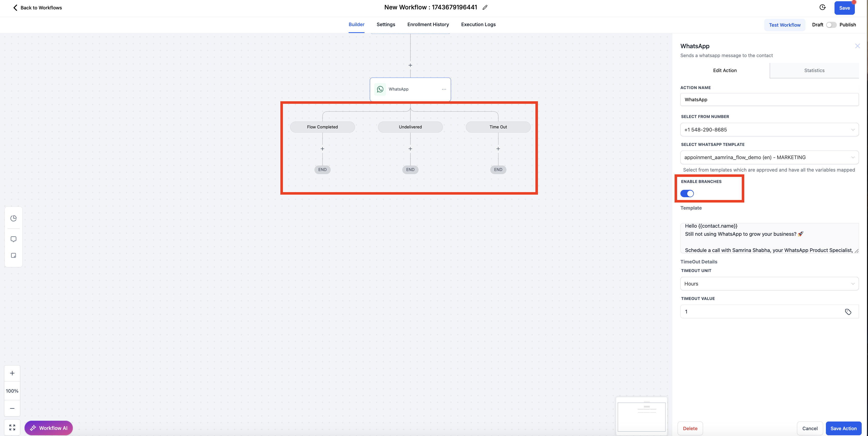Viewport: 868px width, 436px height.
Task: Click the WhatsApp node three-dot menu
Action: point(444,89)
